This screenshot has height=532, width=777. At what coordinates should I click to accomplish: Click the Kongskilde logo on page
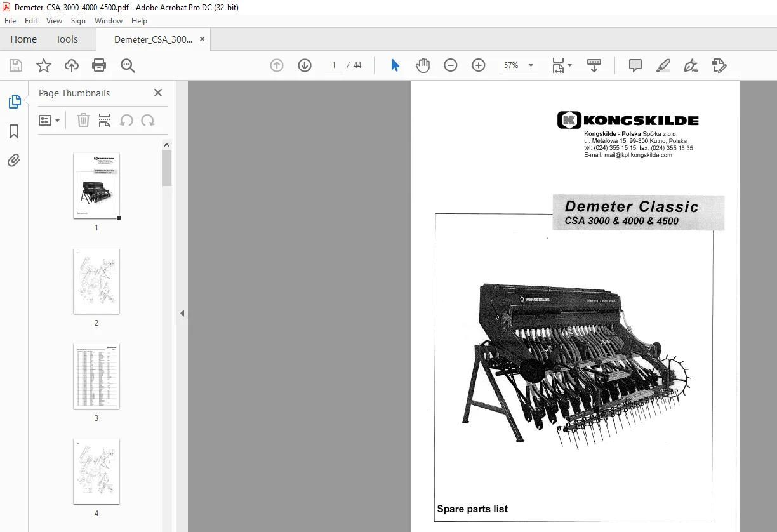[x=628, y=120]
